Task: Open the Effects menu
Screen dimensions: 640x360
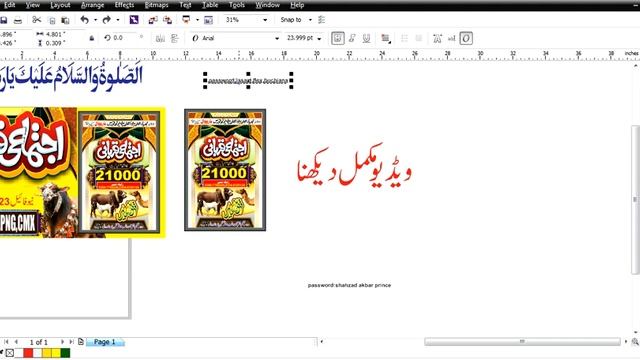Action: click(124, 5)
